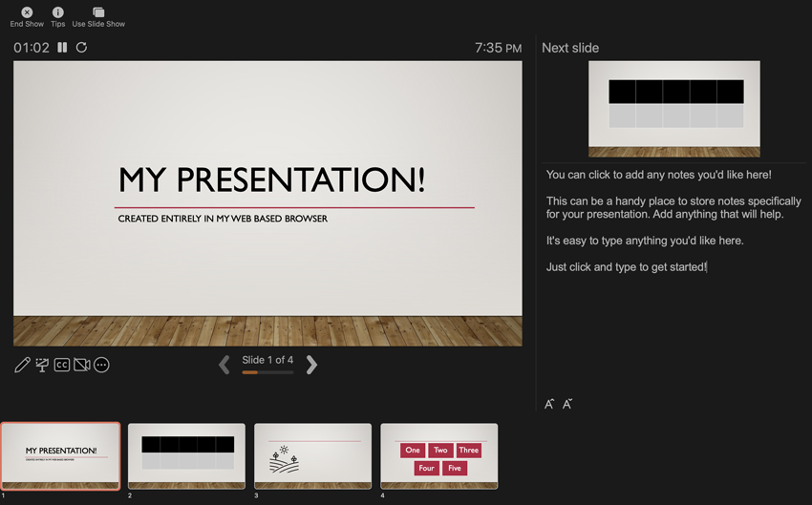Select slide 3 thumbnail with landscape drawing
Viewport: 812px width, 505px height.
click(x=312, y=456)
